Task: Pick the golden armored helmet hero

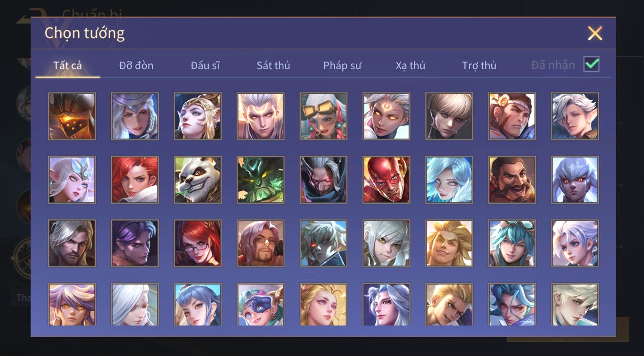Action: click(72, 116)
